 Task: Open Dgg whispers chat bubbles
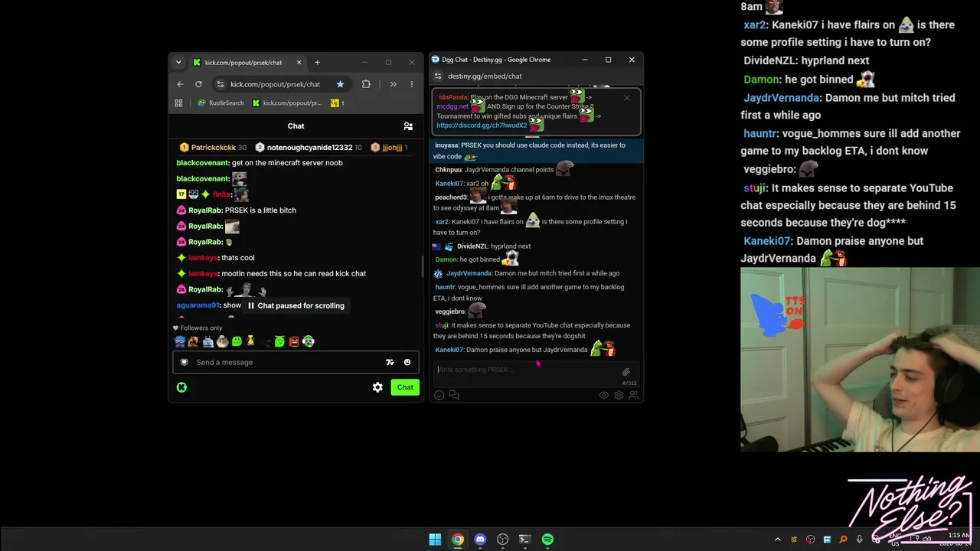coord(454,395)
